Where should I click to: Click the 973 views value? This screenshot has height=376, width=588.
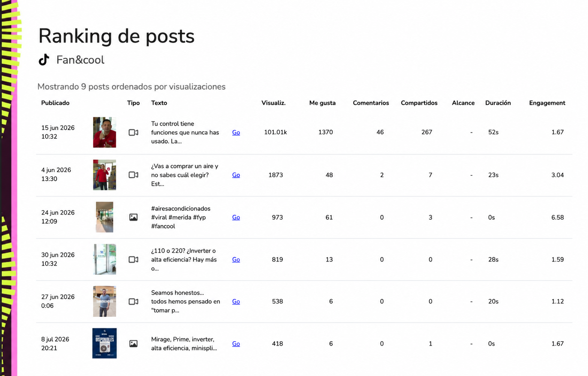(277, 217)
